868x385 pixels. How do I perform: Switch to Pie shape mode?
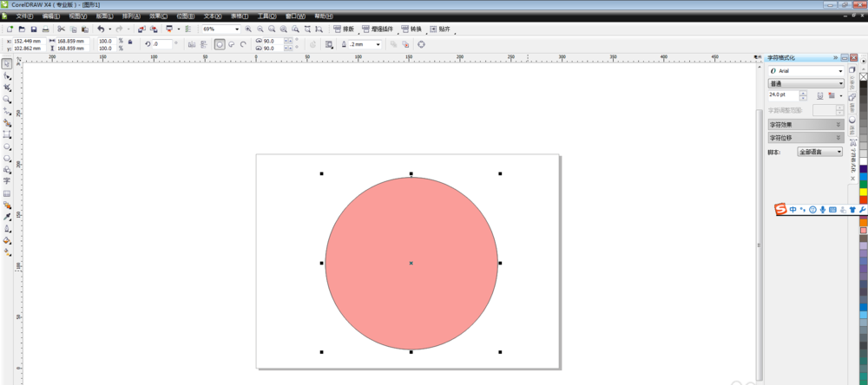[232, 43]
